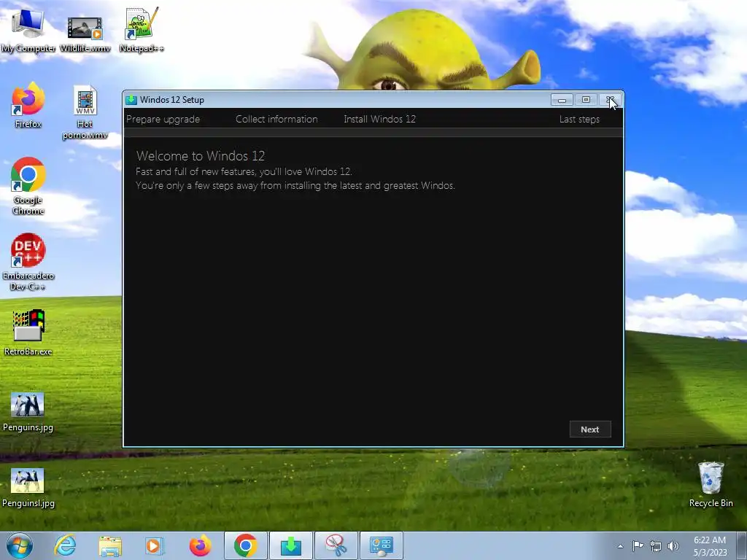Launch Firefox from the taskbar

pos(200,545)
